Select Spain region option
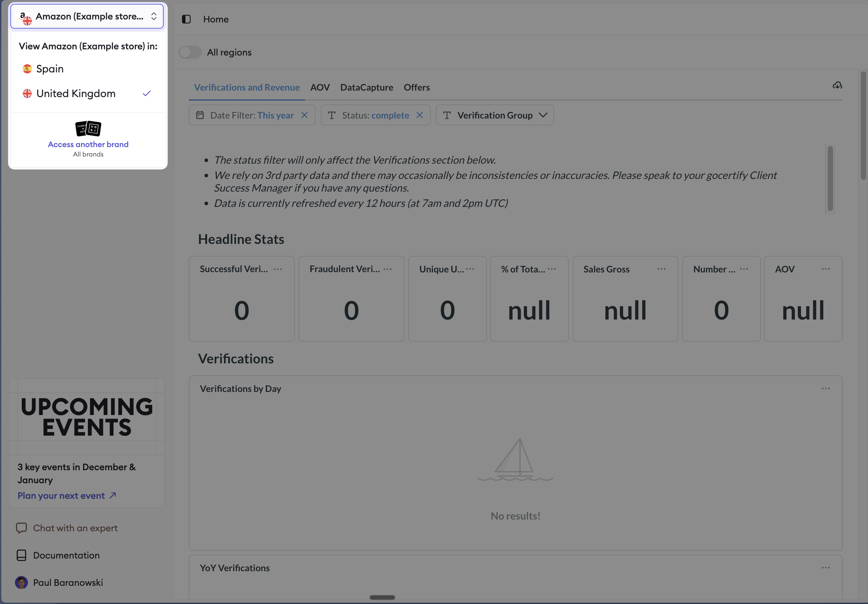The image size is (868, 604). tap(50, 69)
